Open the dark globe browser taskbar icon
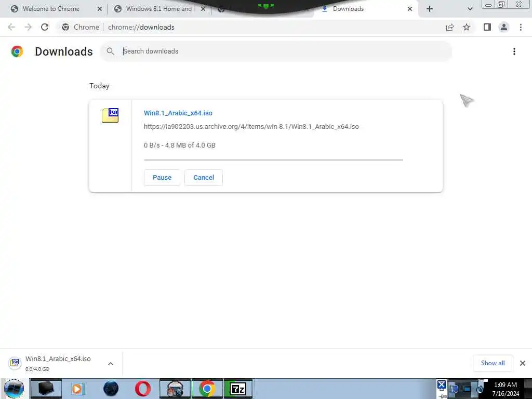 tap(111, 389)
